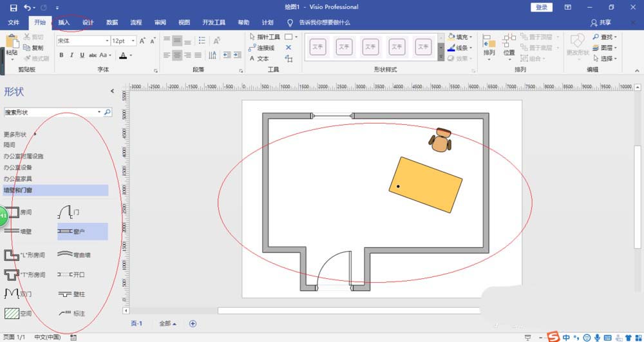Click increase indent icon
The image size is (644, 342).
coord(238,55)
